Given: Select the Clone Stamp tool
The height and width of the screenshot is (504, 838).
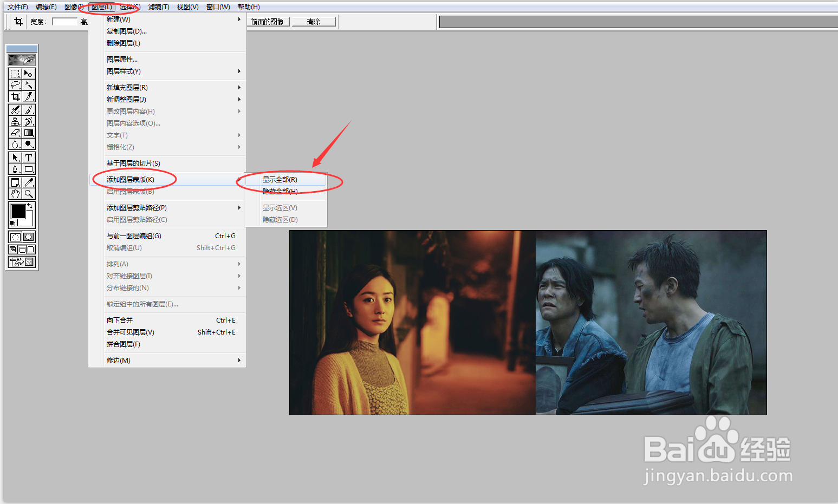Looking at the screenshot, I should click(15, 121).
